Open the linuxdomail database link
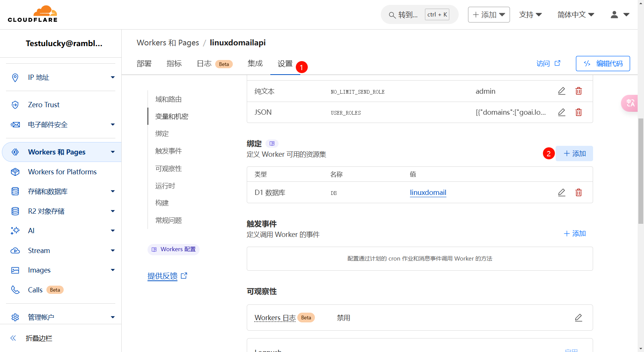Screen dimensions: 644x352 (428, 193)
